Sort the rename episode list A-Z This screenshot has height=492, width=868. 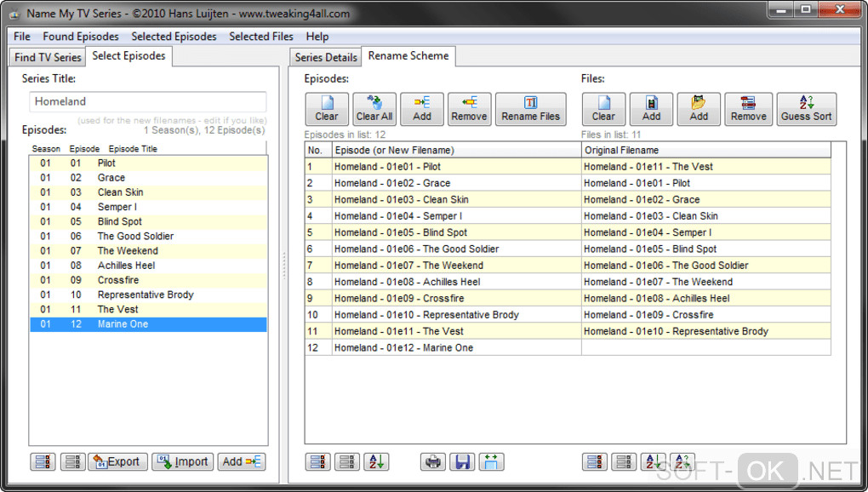(376, 461)
